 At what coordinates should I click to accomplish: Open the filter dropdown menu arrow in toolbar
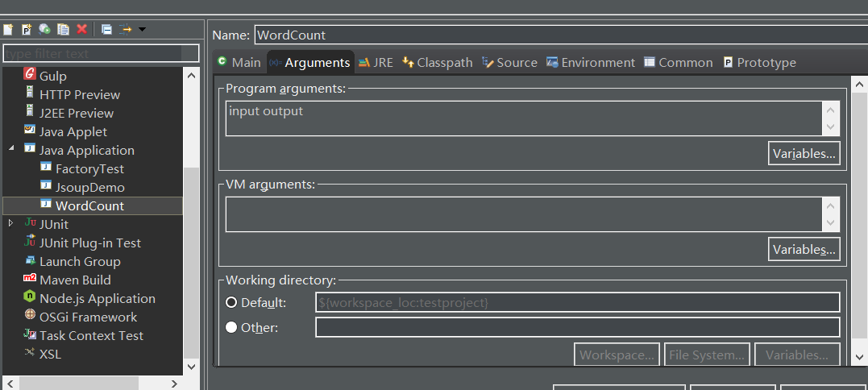142,29
